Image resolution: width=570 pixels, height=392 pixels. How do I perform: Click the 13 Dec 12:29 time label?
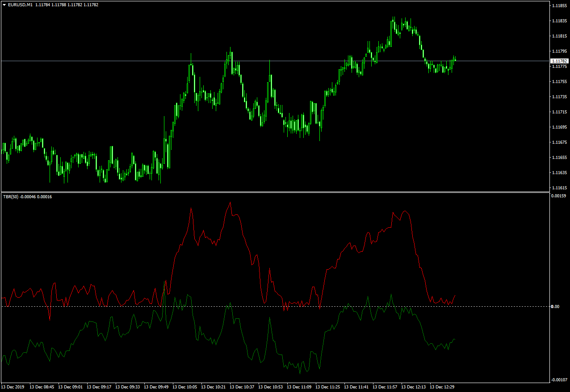(444, 387)
